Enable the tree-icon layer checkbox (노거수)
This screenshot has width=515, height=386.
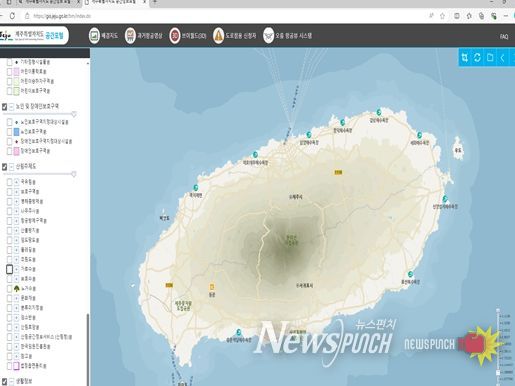tap(10, 288)
